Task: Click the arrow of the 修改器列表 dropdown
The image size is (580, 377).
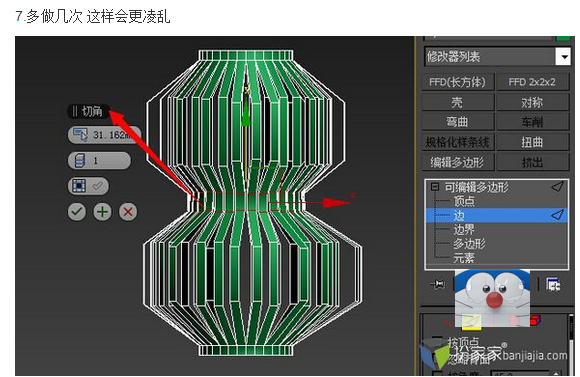Action: pos(563,57)
